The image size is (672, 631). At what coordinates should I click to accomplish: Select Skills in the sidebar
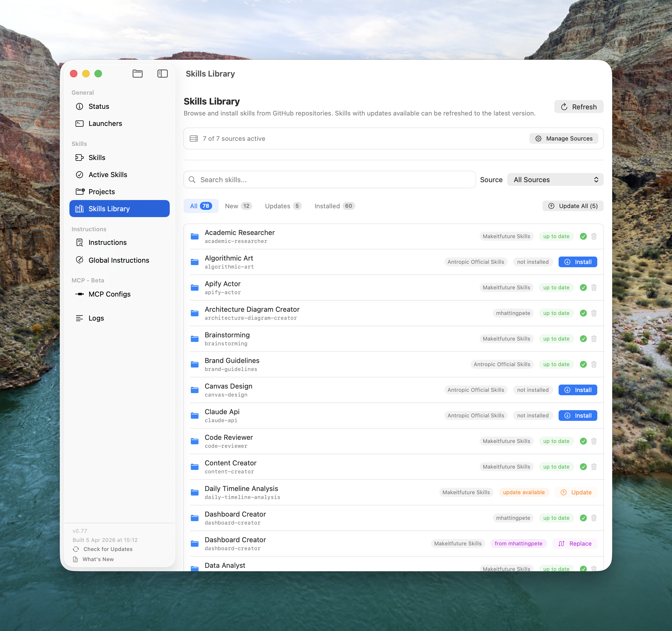pos(97,157)
